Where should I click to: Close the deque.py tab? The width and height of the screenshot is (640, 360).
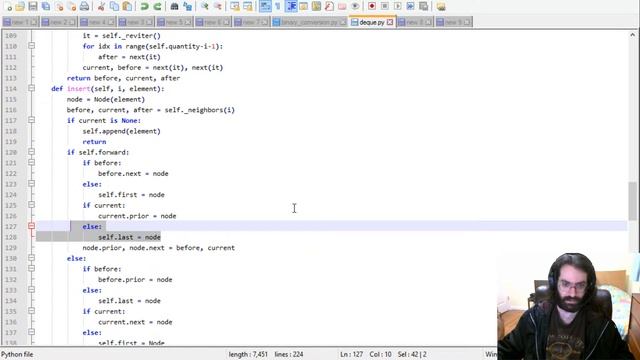[x=390, y=22]
